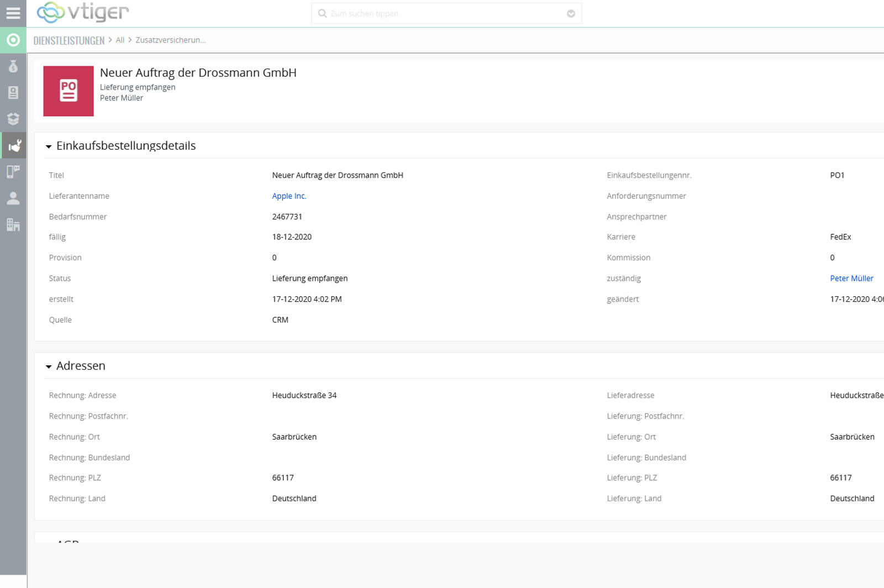Image resolution: width=884 pixels, height=588 pixels.
Task: Click the red PO record image
Action: pos(69,91)
